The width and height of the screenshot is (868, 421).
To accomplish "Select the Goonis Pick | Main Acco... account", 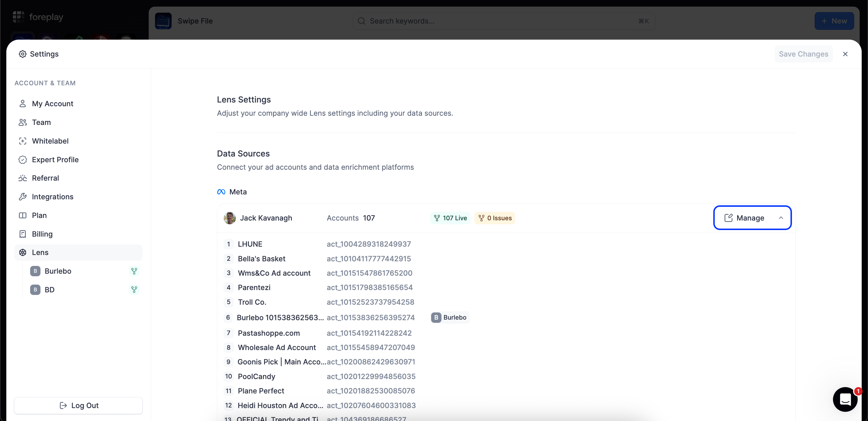I will pos(282,362).
